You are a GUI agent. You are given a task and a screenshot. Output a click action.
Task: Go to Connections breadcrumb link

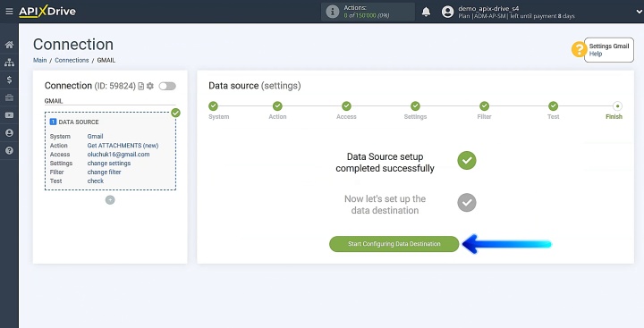[72, 60]
